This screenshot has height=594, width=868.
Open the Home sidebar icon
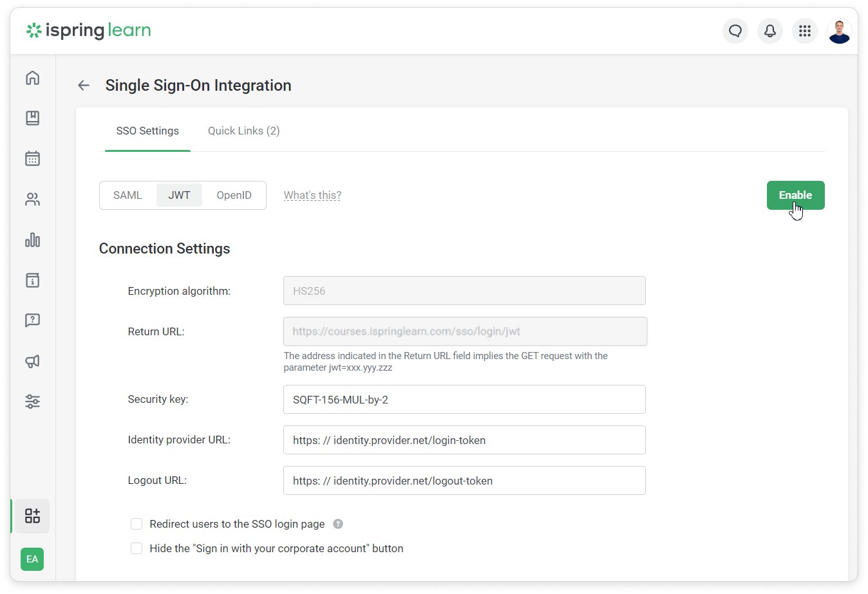(32, 77)
